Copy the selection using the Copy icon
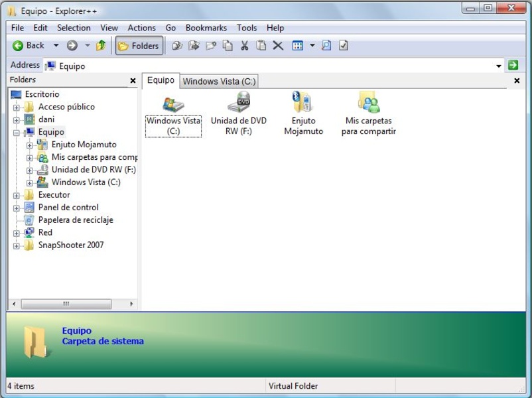The image size is (532, 398). click(228, 45)
